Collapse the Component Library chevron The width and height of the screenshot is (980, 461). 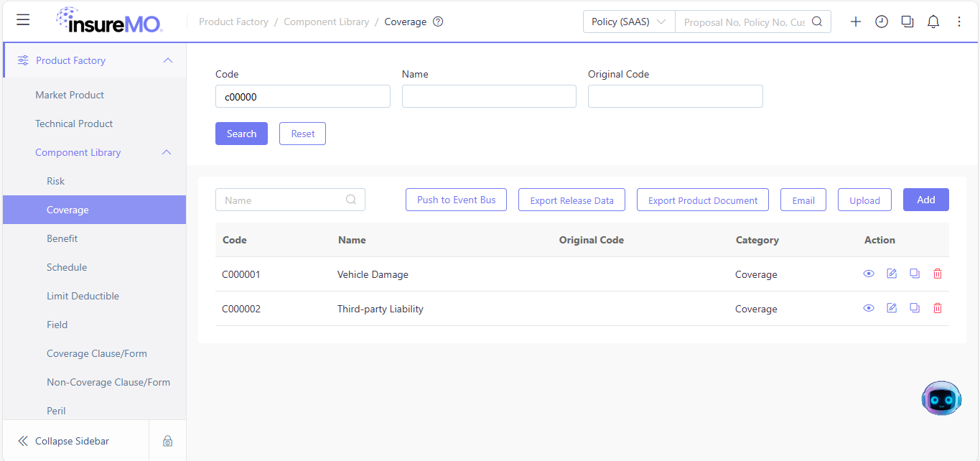tap(167, 152)
